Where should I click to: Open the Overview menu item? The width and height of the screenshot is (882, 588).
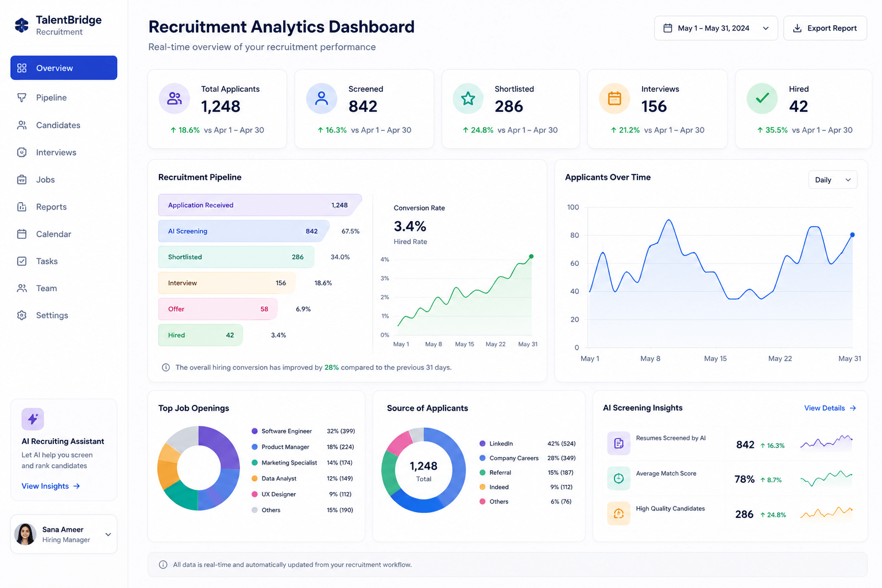pos(64,68)
